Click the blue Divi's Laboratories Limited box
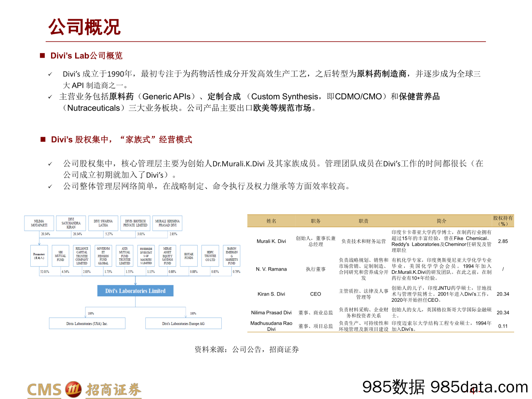532x399 pixels. click(135, 291)
